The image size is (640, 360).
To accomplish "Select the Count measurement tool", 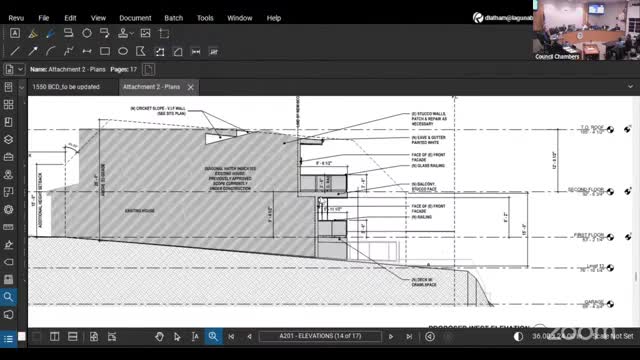I will point(213,51).
